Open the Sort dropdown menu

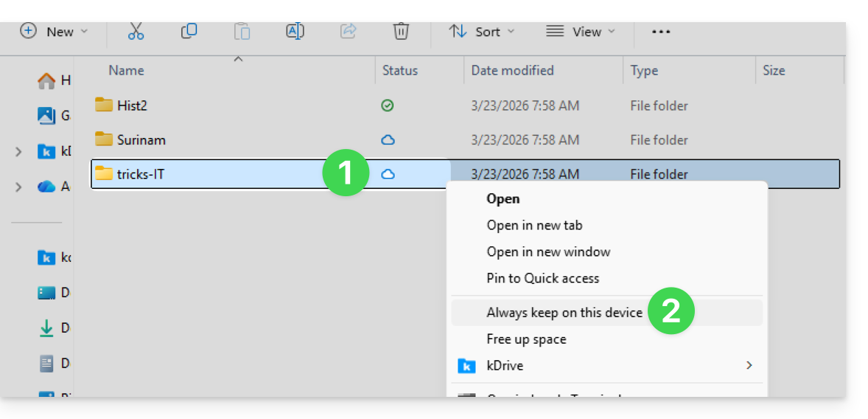point(482,32)
